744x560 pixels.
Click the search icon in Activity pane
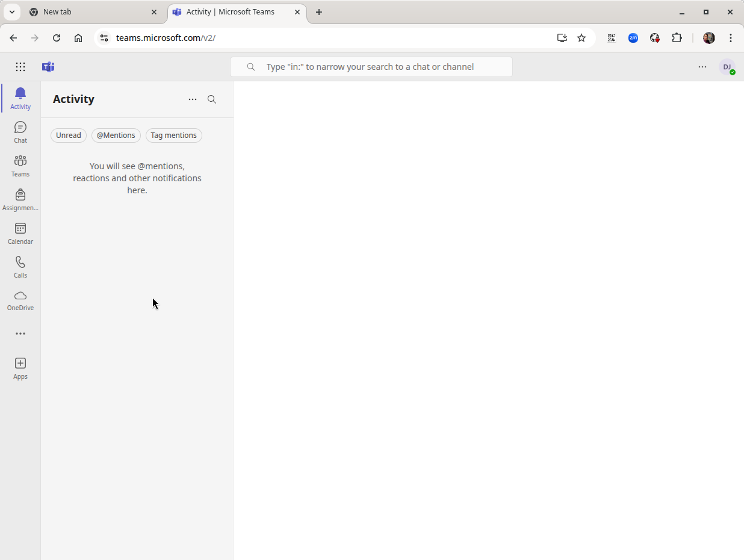click(212, 99)
